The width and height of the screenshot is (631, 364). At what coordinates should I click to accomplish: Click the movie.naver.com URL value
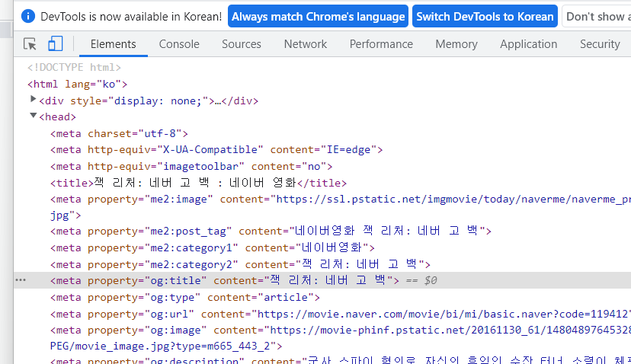point(444,314)
